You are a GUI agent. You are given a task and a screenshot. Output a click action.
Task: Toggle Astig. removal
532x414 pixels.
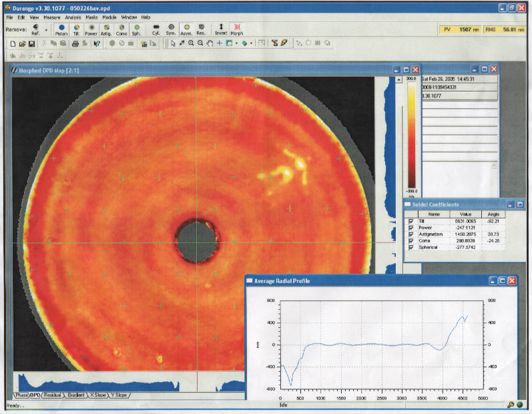pos(106,29)
